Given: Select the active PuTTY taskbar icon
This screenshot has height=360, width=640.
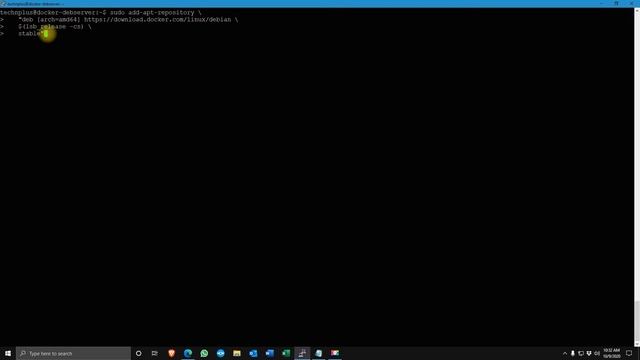Looking at the screenshot, I should point(302,353).
